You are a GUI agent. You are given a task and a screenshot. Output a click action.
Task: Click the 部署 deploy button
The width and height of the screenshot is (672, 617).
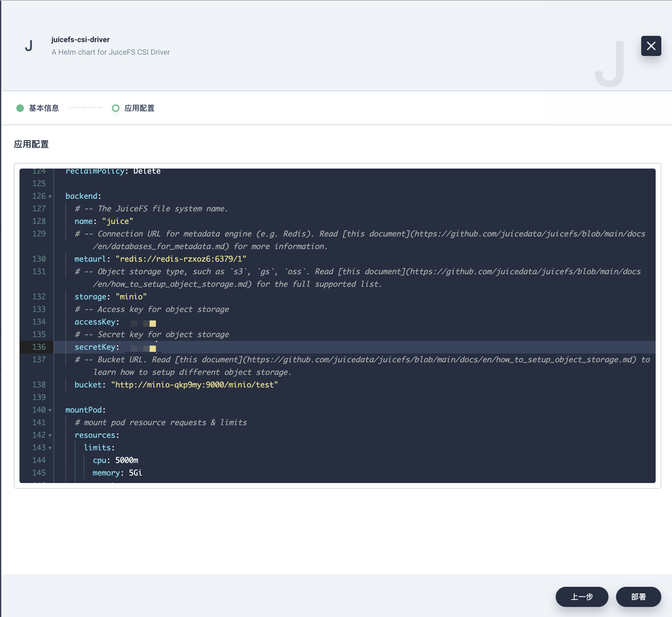click(x=638, y=597)
